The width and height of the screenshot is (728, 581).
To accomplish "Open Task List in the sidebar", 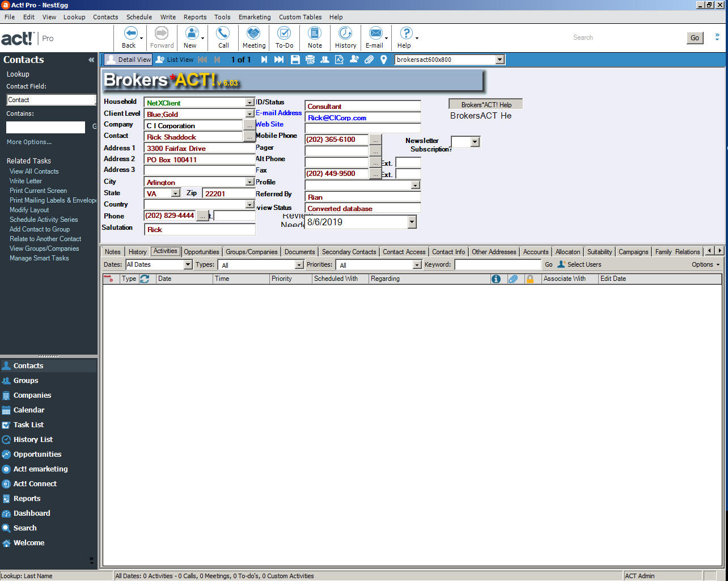I will (x=28, y=424).
